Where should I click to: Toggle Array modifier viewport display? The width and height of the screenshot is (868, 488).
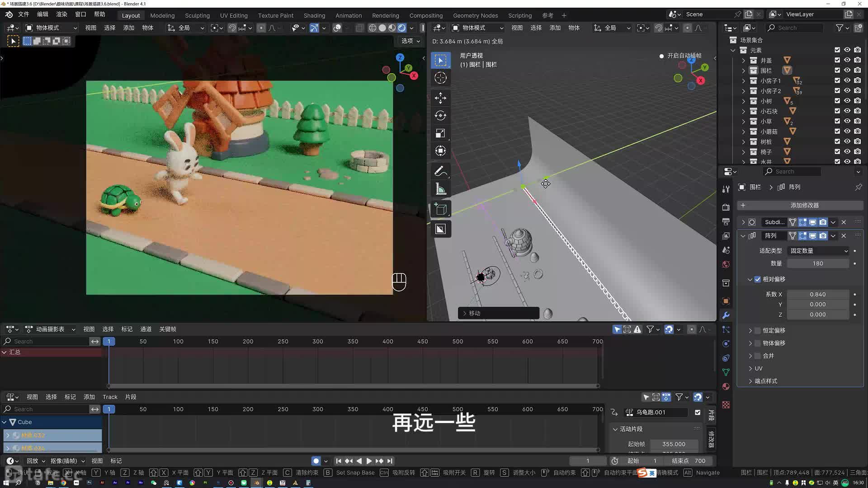[812, 236]
